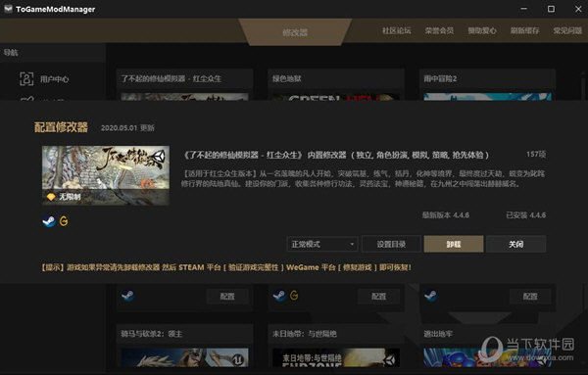The width and height of the screenshot is (588, 375).
Task: Click the 逃出地牢 banner thumbnail
Action: [x=487, y=357]
